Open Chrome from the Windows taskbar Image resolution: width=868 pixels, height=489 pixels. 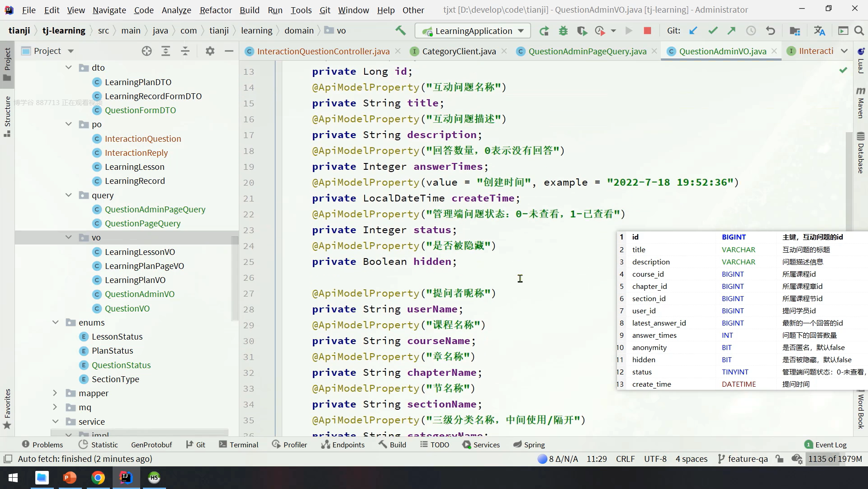tap(98, 478)
